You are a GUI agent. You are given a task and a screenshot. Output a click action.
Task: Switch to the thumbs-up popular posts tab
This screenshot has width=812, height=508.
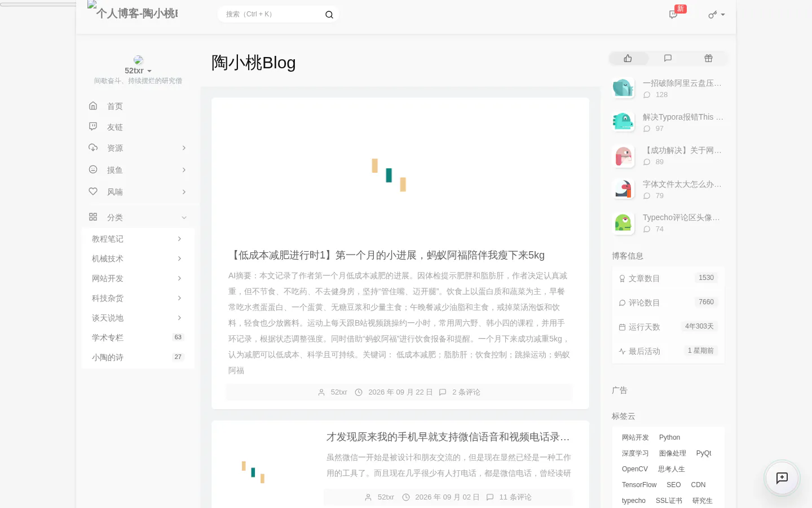[x=628, y=58]
